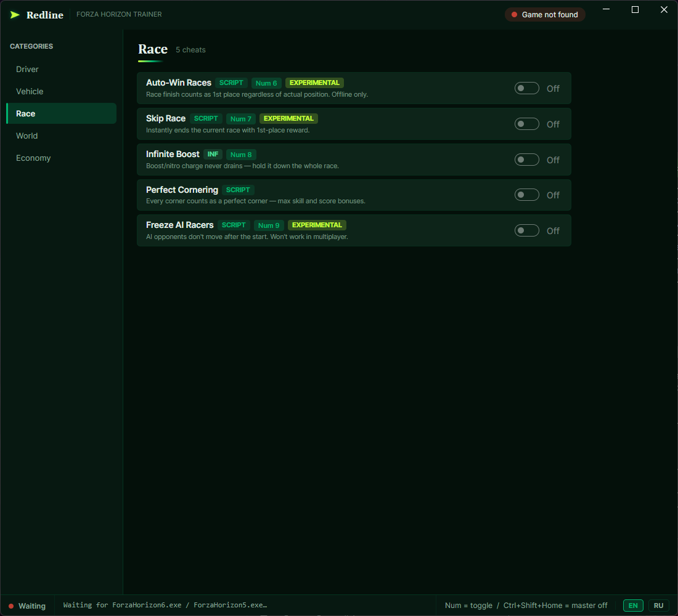Click the SCRIPT tag on Freeze AI Racers

tap(234, 225)
